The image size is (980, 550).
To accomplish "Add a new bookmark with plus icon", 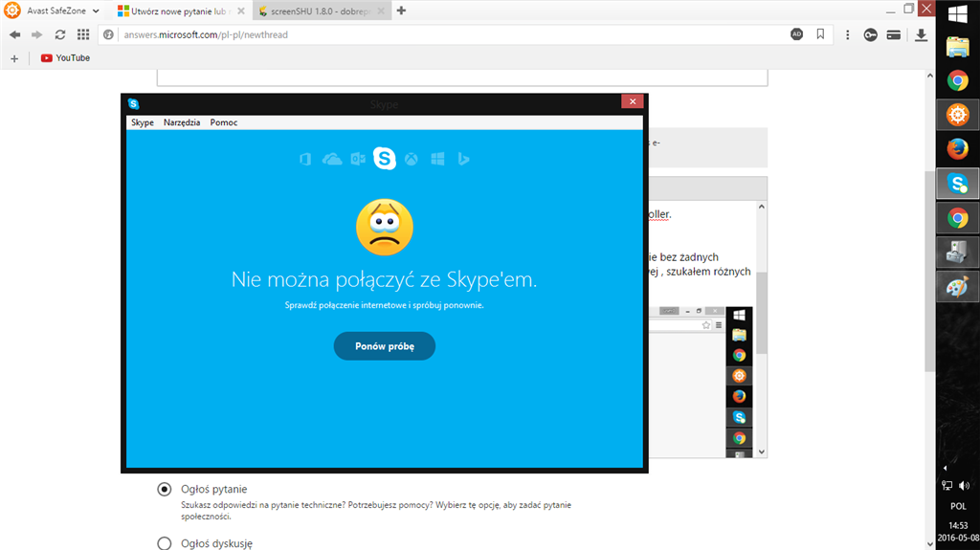I will [14, 58].
